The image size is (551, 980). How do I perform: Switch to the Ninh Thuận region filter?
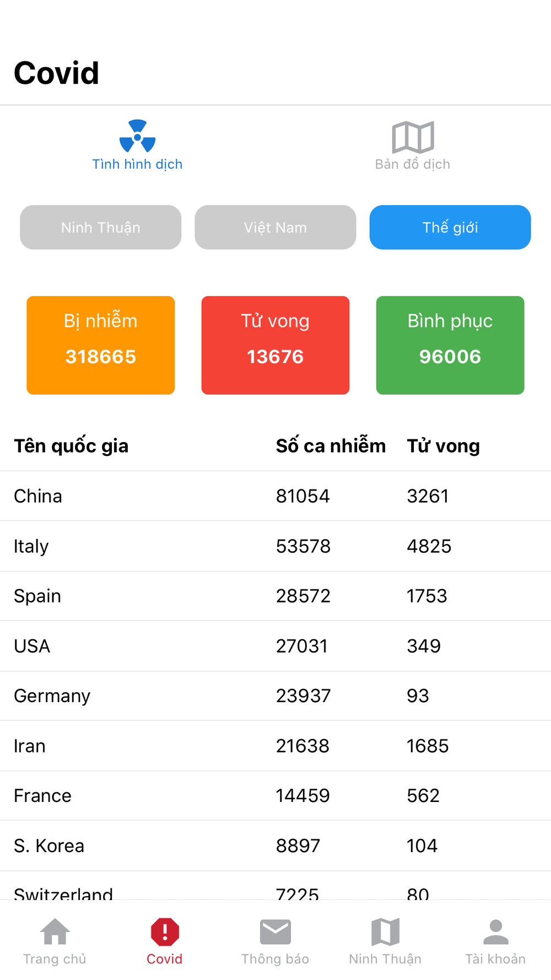click(101, 227)
